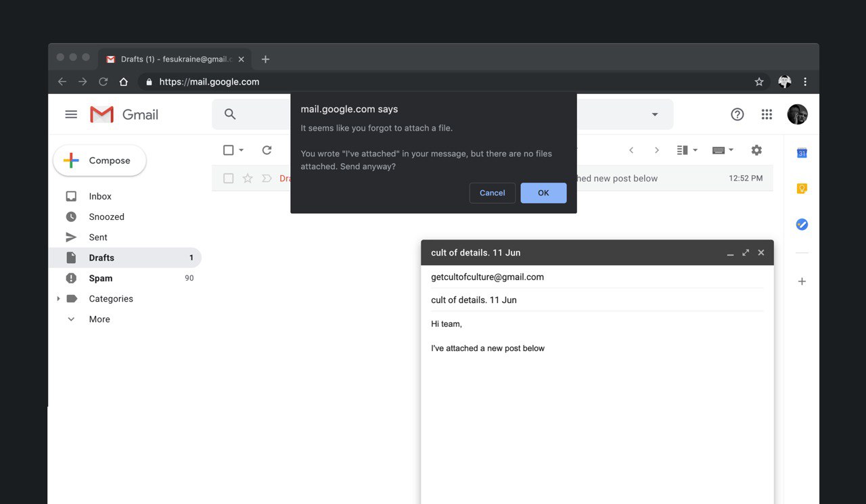Close the Drafts browser tab
866x504 pixels.
click(x=241, y=60)
